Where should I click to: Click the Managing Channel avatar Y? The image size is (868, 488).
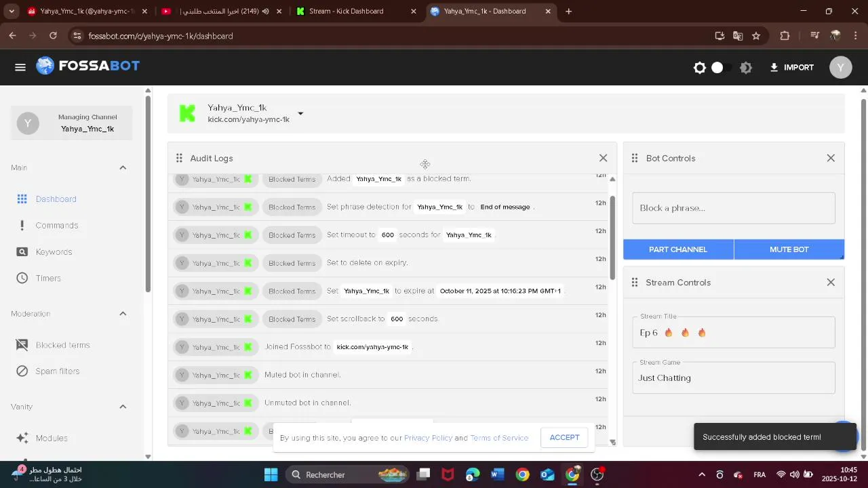click(28, 123)
